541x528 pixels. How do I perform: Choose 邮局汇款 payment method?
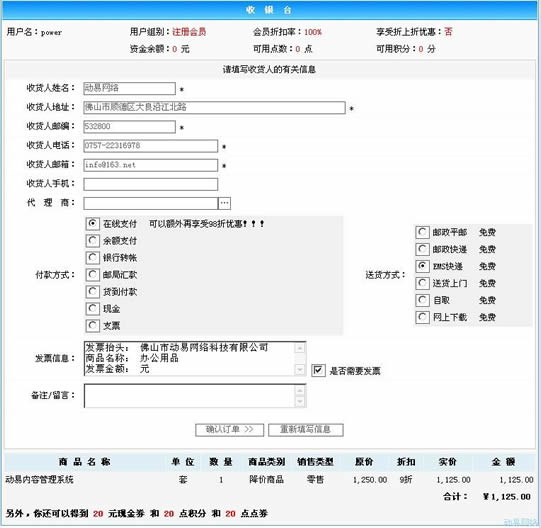point(92,275)
